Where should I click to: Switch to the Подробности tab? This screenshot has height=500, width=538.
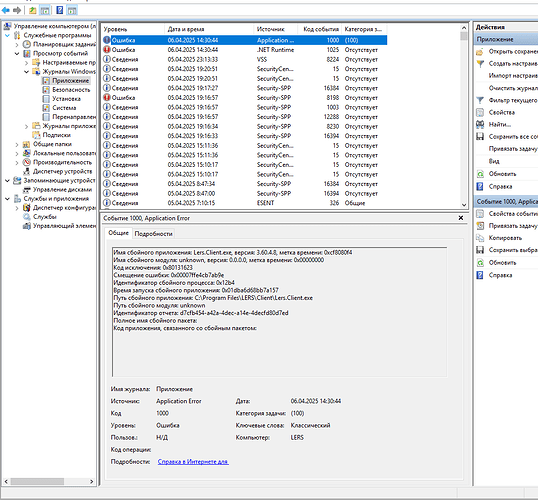pos(153,234)
